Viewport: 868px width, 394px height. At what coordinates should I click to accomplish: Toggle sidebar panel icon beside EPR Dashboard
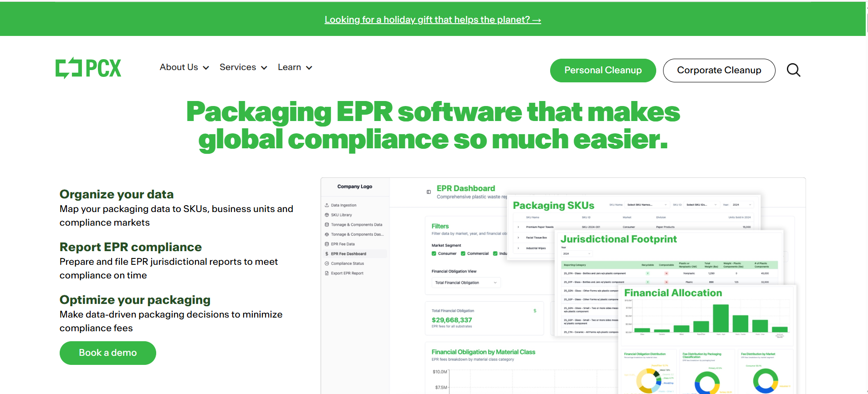[x=429, y=192]
